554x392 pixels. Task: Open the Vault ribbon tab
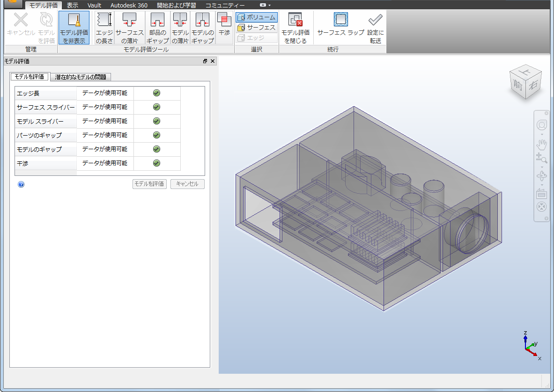tap(94, 5)
